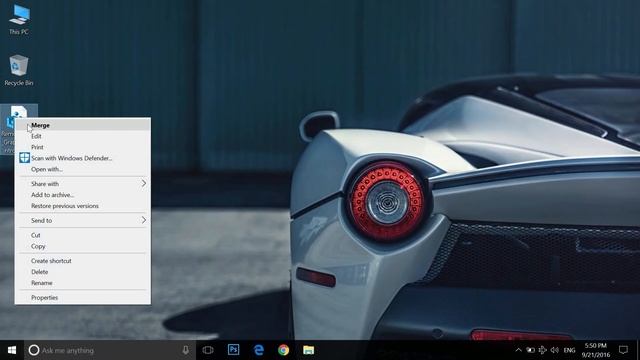640x360 pixels.
Task: Choose Edit in the context menu
Action: tap(82, 136)
